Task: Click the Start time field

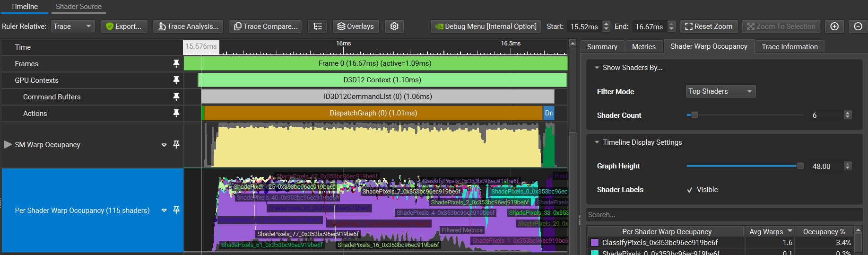Action: pos(585,26)
